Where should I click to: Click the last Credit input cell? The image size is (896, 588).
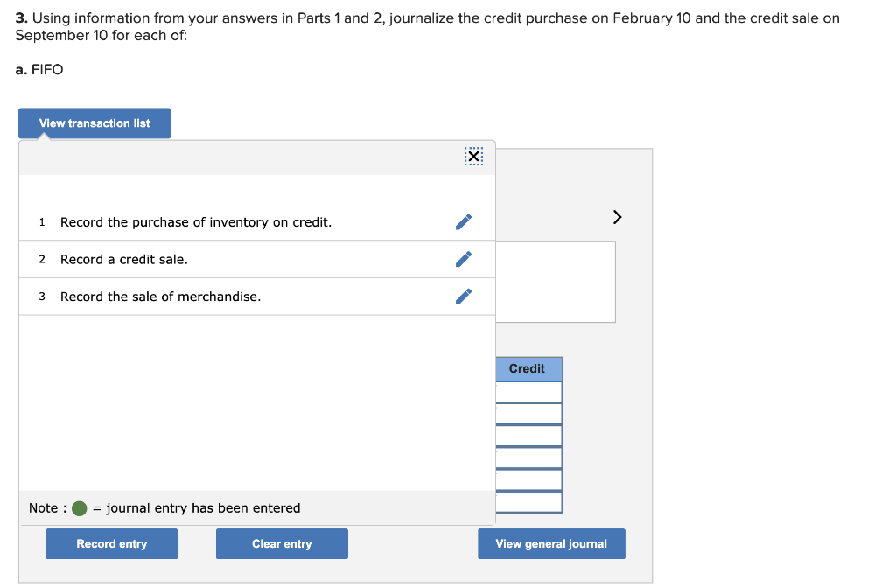(528, 501)
